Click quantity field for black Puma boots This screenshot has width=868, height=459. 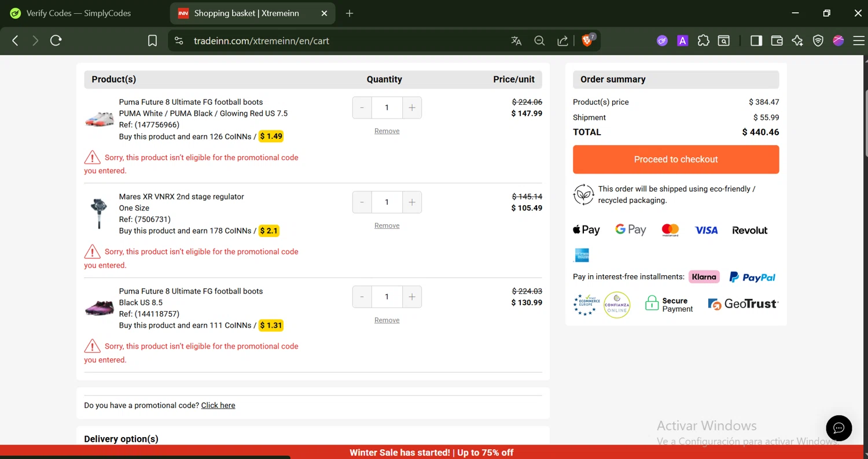tap(387, 297)
